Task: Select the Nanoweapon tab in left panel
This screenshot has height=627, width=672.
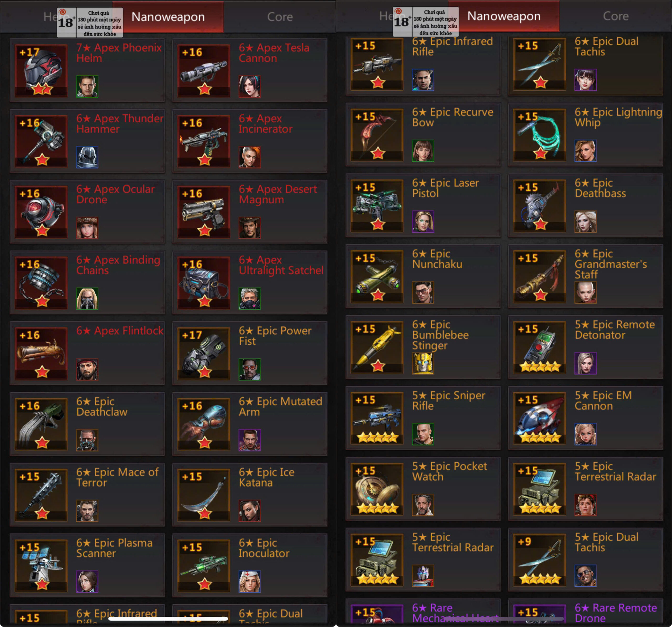Action: 168,17
